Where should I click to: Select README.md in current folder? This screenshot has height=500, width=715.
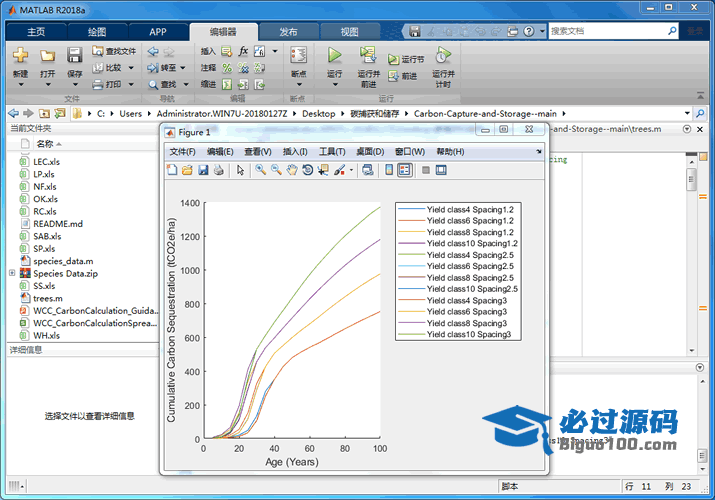[58, 224]
